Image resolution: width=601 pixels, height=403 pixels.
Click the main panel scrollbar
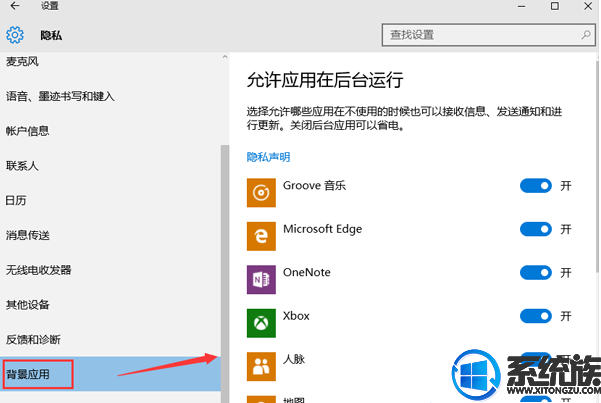tap(598, 166)
